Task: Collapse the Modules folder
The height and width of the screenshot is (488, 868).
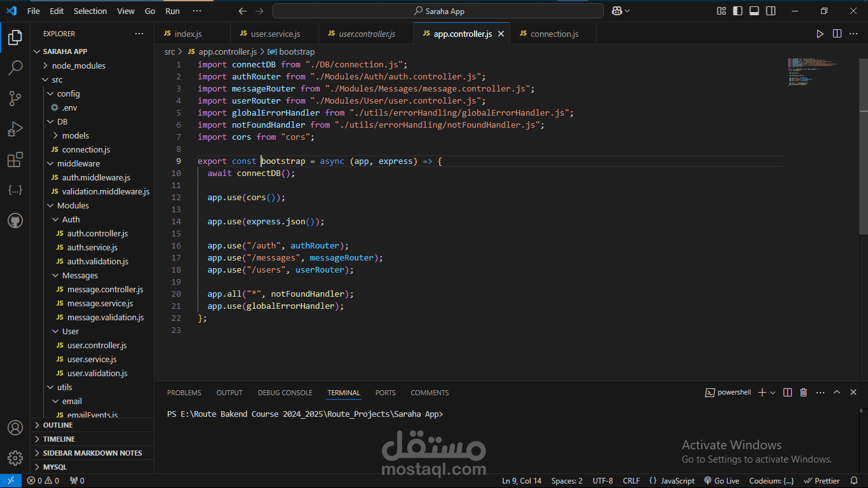Action: point(93,205)
